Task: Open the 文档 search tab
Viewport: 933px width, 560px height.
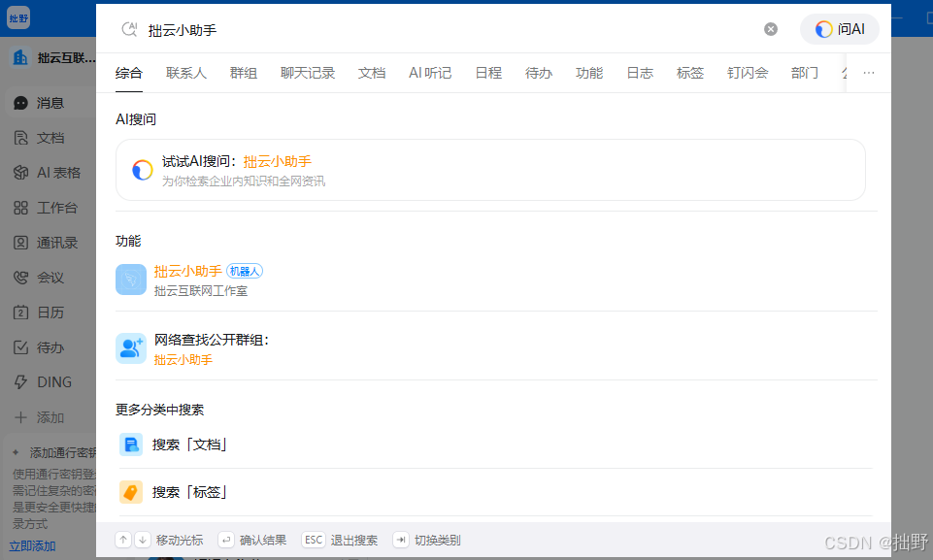Action: (372, 73)
